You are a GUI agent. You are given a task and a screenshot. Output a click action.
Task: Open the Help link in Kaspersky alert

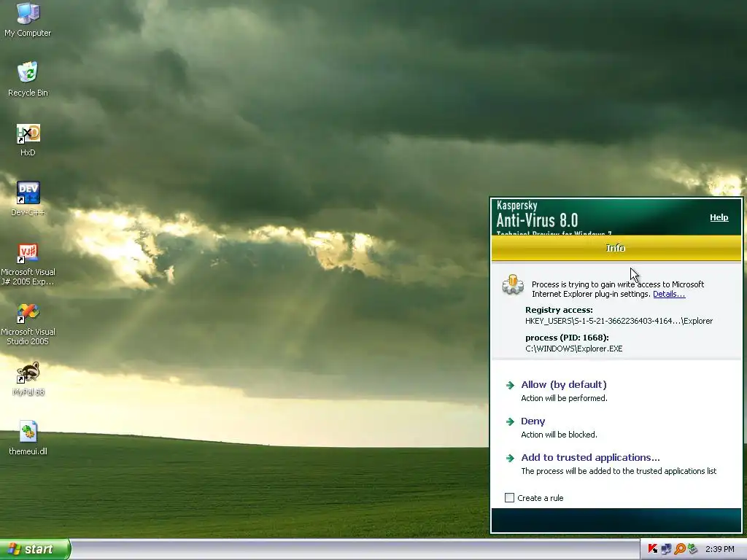(719, 217)
